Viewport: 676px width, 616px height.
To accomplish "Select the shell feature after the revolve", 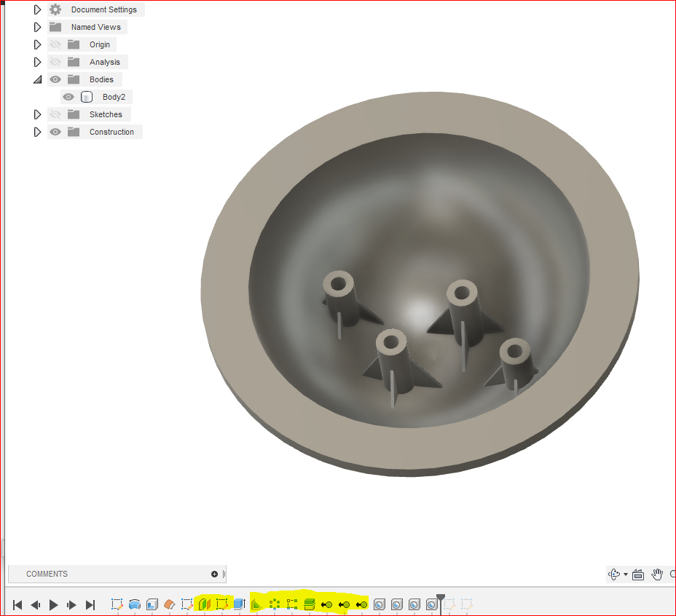I will (152, 604).
